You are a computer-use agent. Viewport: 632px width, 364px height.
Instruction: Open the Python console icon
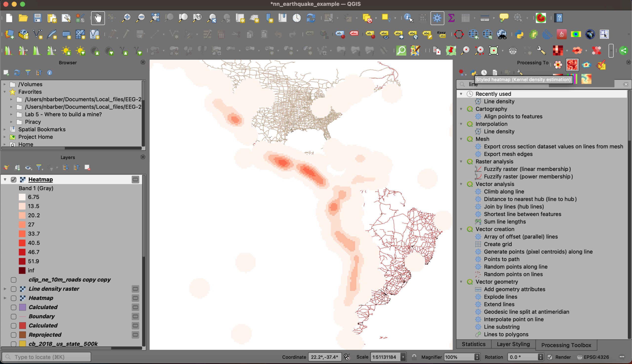click(x=519, y=34)
